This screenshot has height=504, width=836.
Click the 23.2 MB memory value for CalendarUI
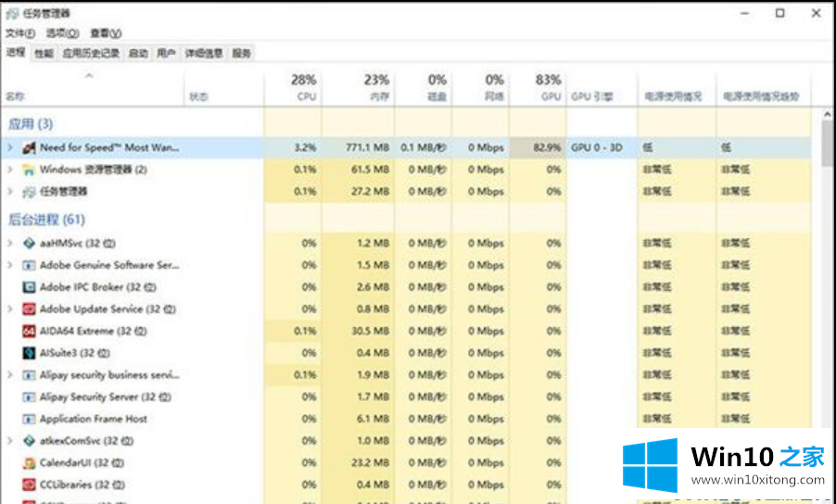click(370, 463)
